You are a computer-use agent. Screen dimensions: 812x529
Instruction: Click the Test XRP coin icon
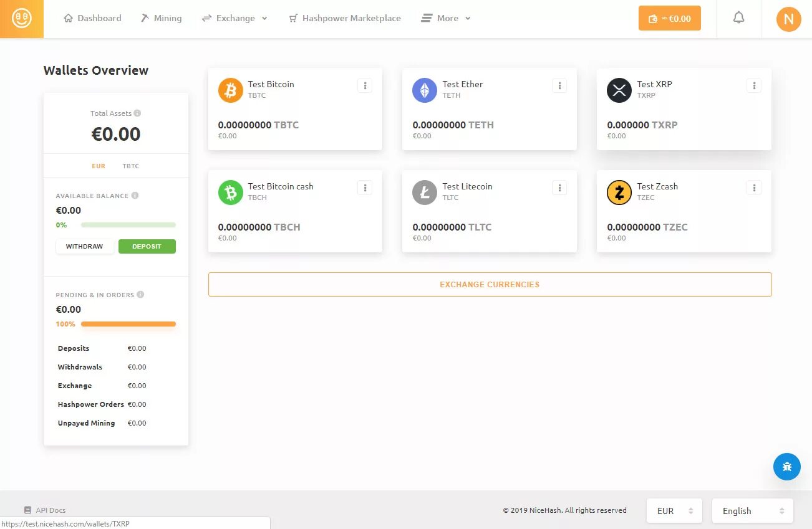[x=619, y=90]
